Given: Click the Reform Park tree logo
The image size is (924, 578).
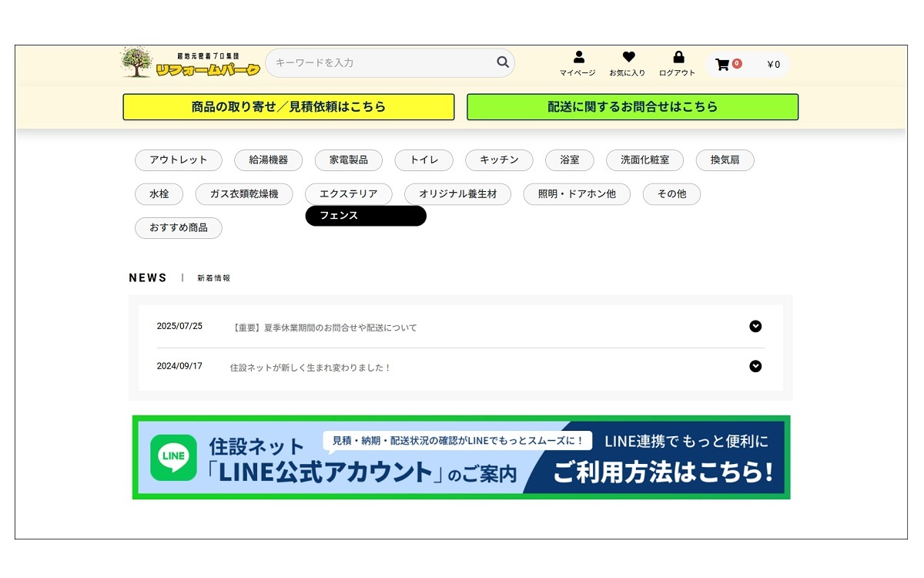Looking at the screenshot, I should (x=137, y=63).
